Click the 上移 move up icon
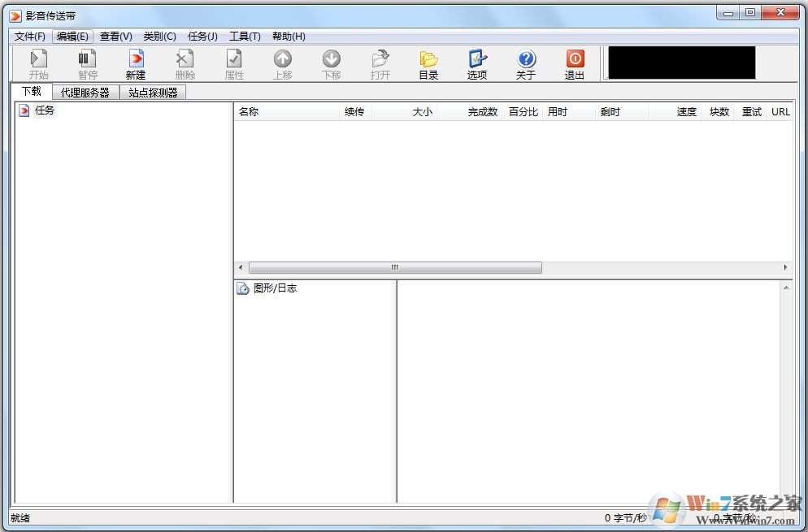The height and width of the screenshot is (532, 808). click(x=282, y=63)
